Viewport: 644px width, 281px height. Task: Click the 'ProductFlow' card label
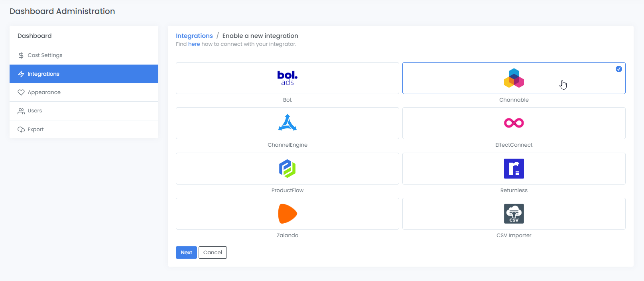point(288,191)
